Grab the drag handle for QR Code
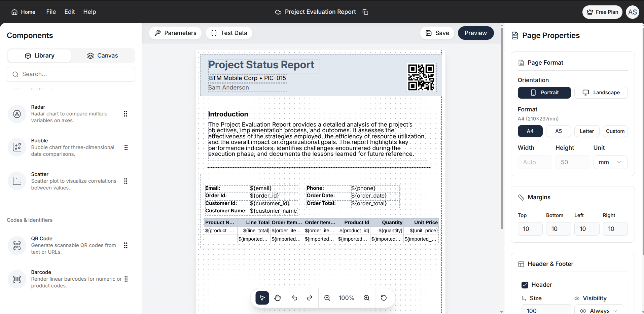 (126, 245)
